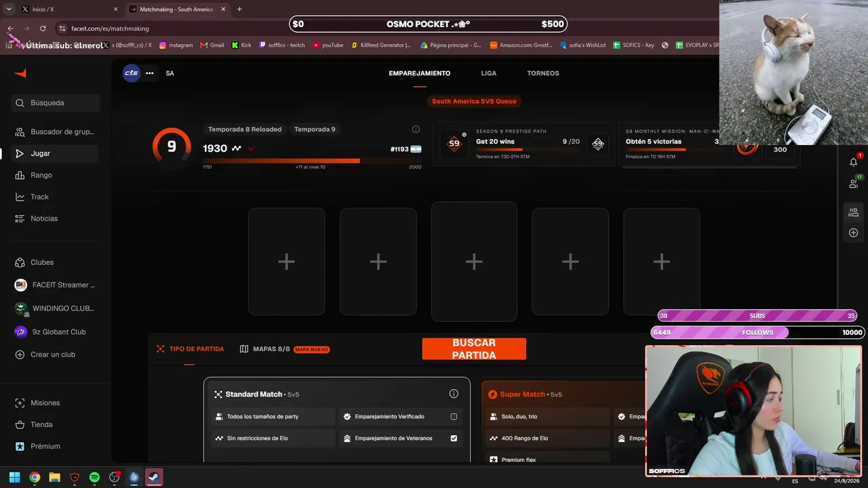Open Prémium in the sidebar

coord(55,446)
